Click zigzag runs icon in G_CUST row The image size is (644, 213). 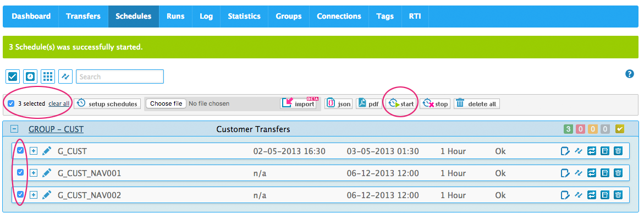(x=579, y=151)
